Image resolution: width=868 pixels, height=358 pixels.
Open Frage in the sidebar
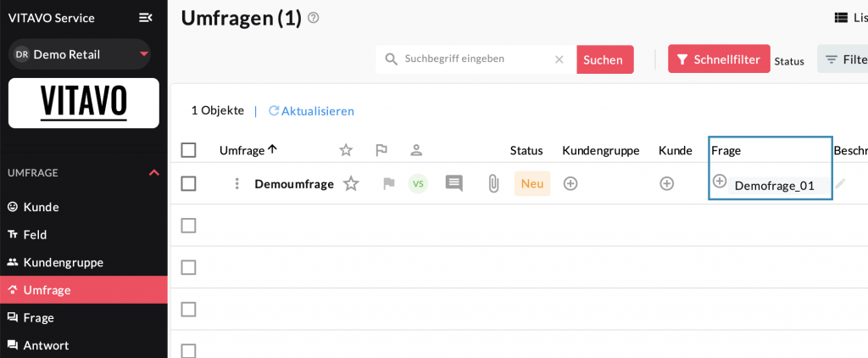pos(39,317)
